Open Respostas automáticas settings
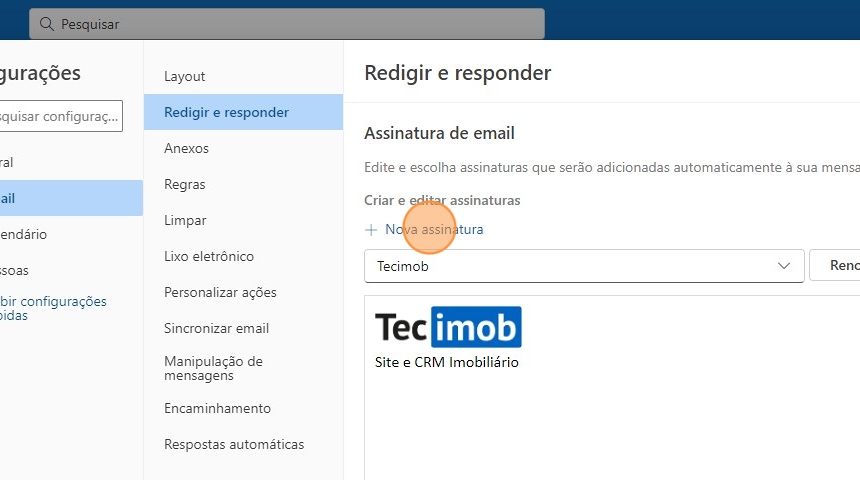 [234, 444]
